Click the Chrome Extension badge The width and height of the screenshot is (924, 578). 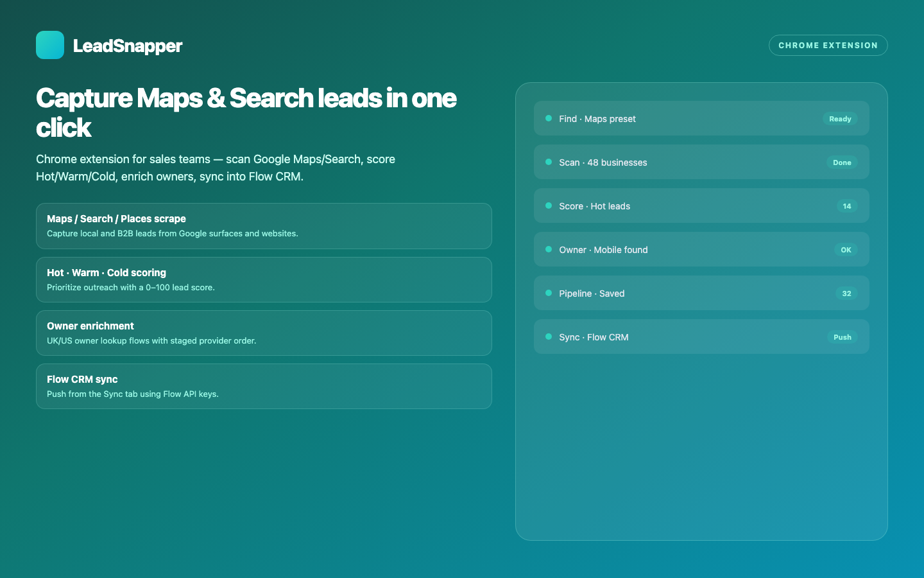(x=828, y=46)
